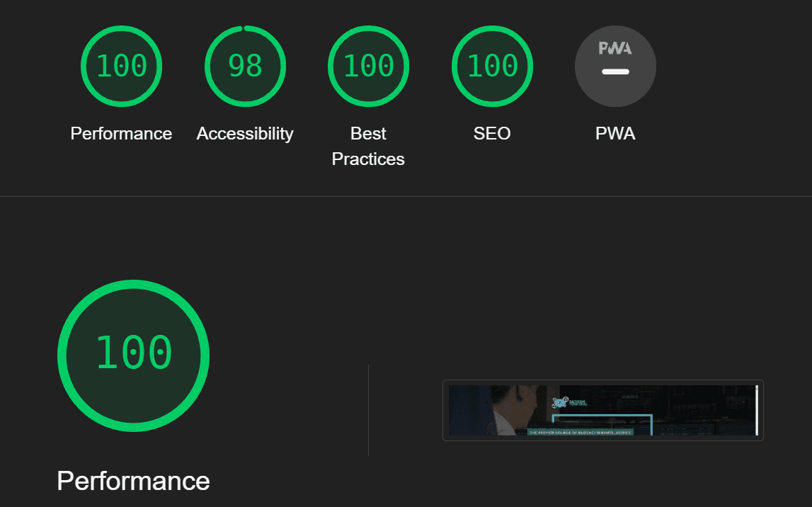
Task: Click the PWA letters inside the badge
Action: click(x=615, y=48)
